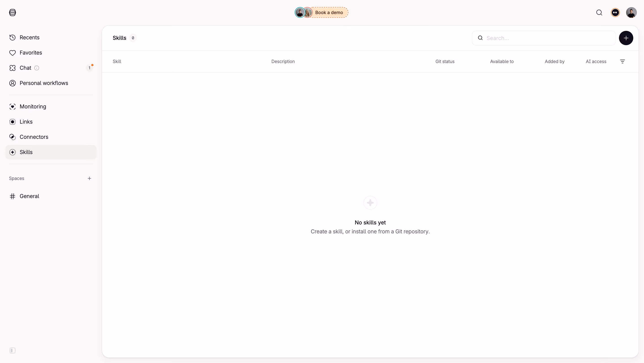Focus the skills Search field
This screenshot has height=363, width=644.
[544, 38]
